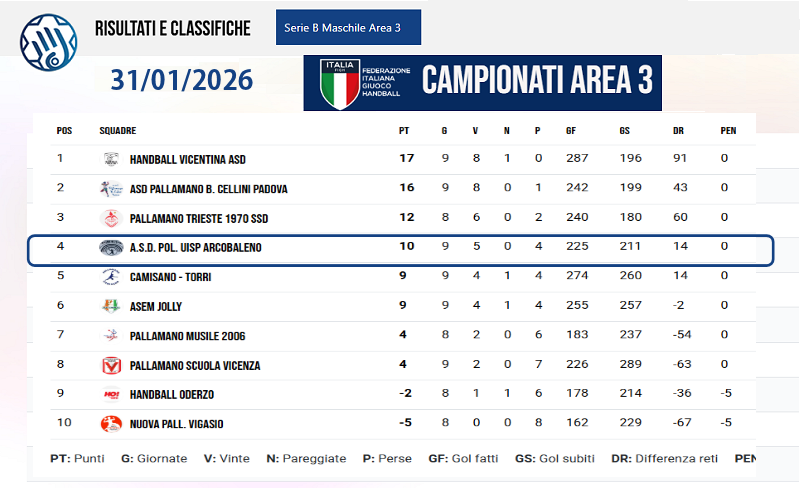800x488 pixels.
Task: Click Pallamano Scuola Vicenza team logo
Action: (x=110, y=365)
